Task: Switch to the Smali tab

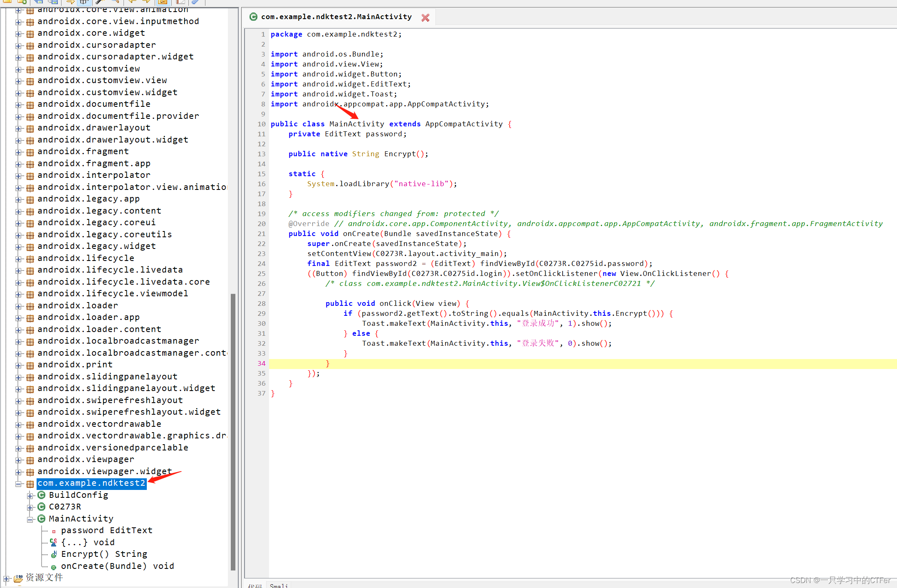Action: (279, 585)
